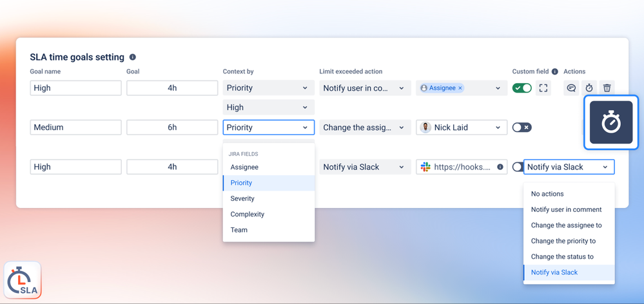
Task: Click the Medium goal name field
Action: click(x=75, y=128)
